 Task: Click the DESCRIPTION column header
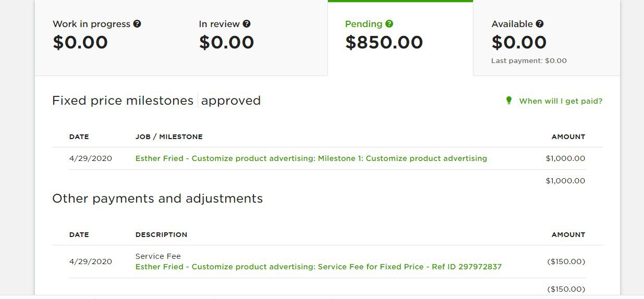click(x=161, y=234)
